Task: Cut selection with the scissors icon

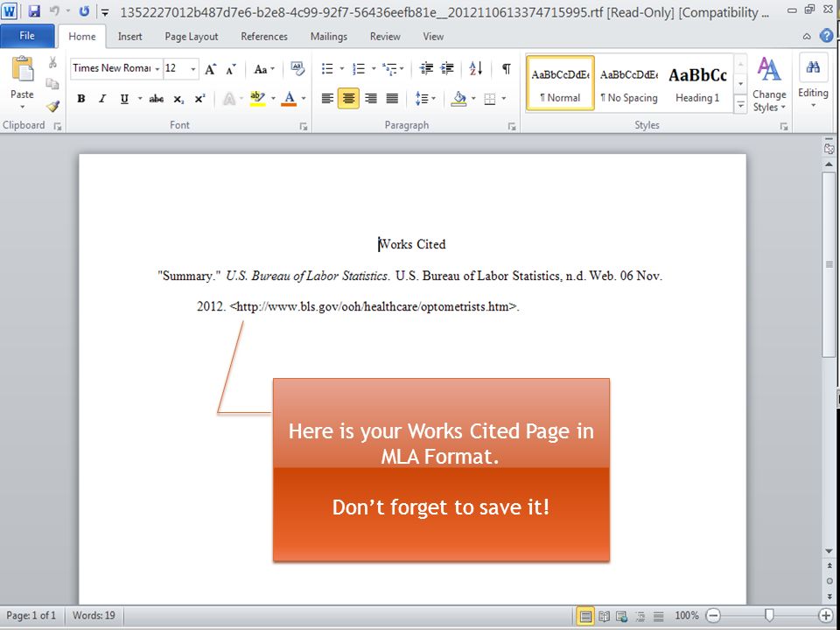Action: (x=52, y=63)
